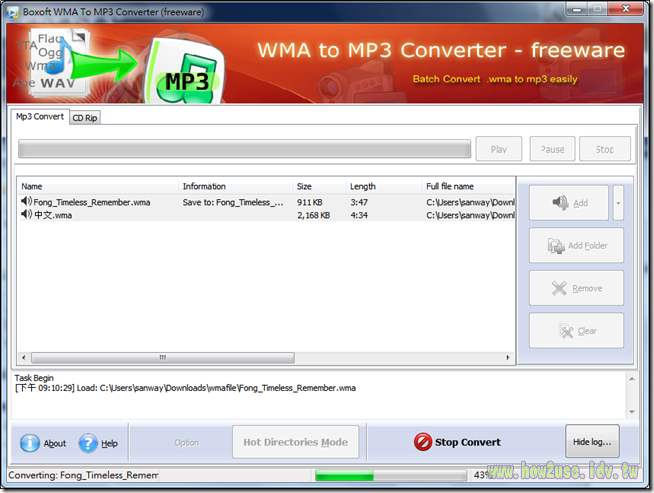654x493 pixels.
Task: Select the Mp3 Convert tab
Action: tap(40, 117)
